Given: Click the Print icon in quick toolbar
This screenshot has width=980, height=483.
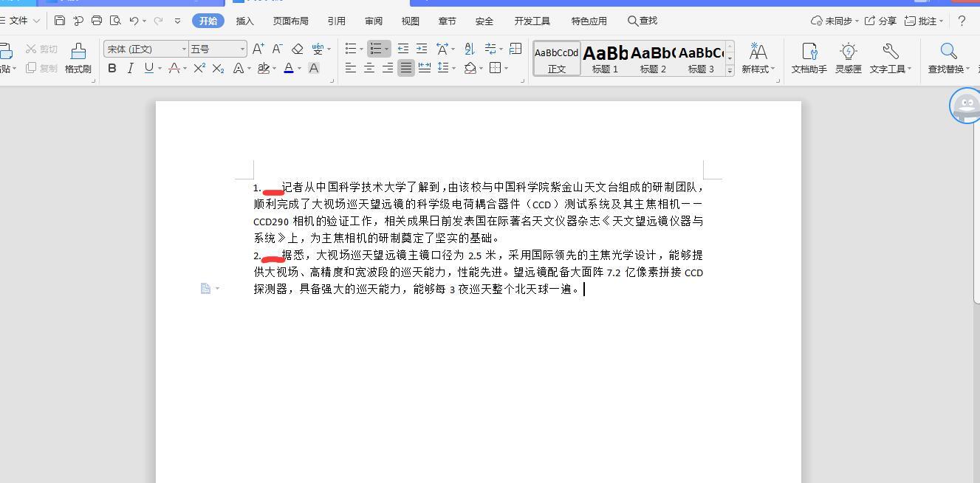Looking at the screenshot, I should coord(97,21).
